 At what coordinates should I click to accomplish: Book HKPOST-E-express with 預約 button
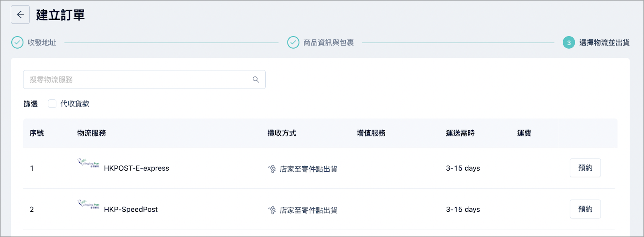585,168
